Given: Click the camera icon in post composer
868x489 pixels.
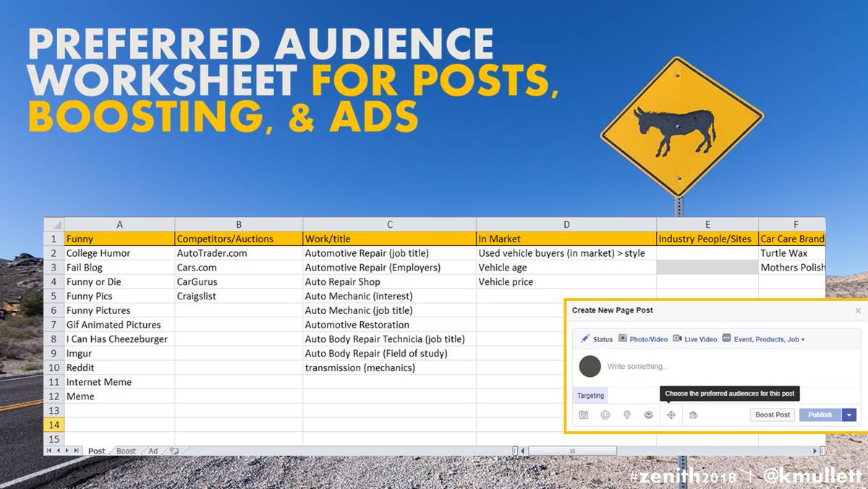Looking at the screenshot, I should [584, 414].
